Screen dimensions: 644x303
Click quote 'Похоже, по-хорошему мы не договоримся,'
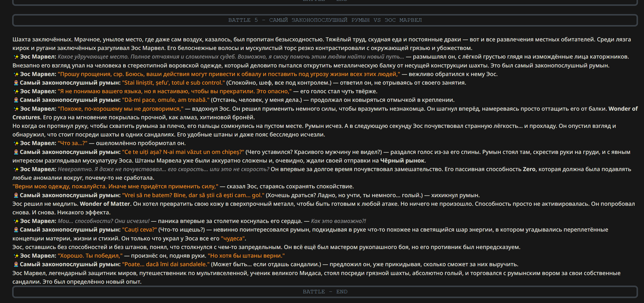click(121, 109)
